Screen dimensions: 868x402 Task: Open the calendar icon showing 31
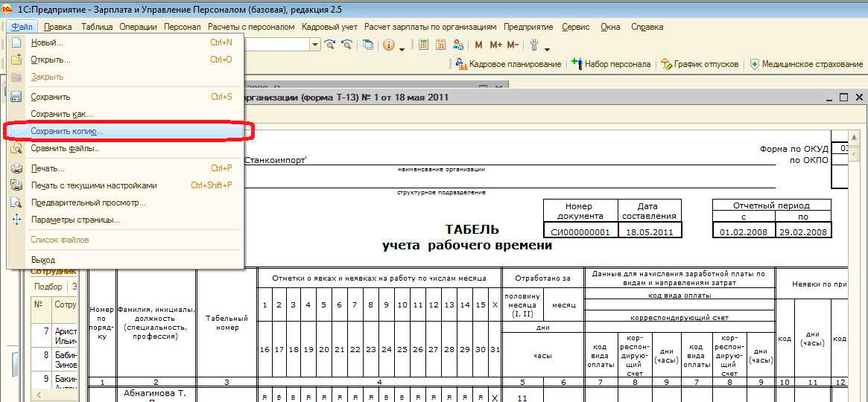click(441, 45)
